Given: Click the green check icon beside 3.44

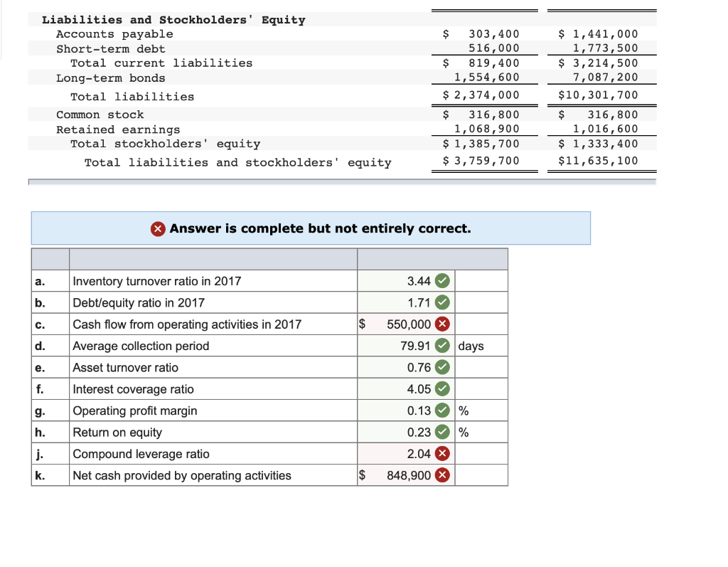Looking at the screenshot, I should point(442,281).
